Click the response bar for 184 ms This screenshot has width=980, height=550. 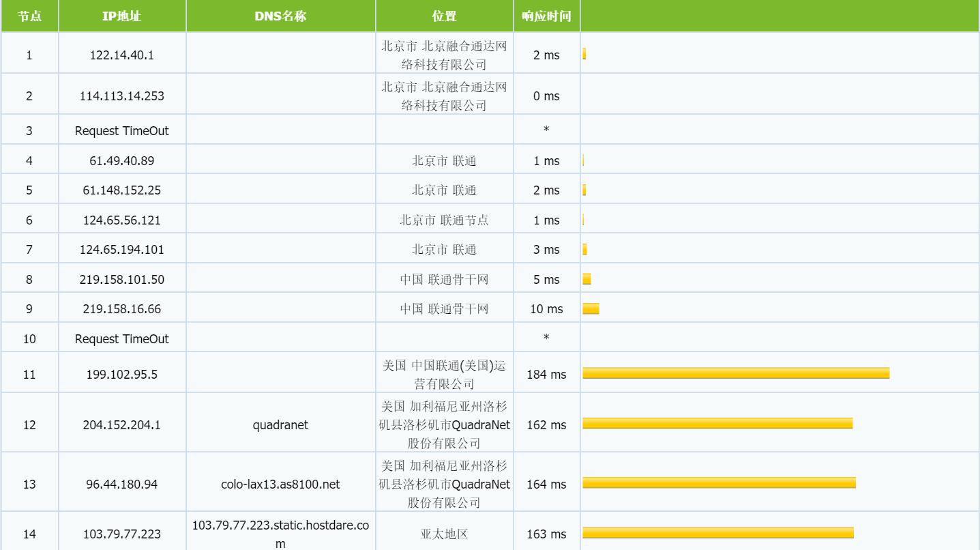pos(736,373)
